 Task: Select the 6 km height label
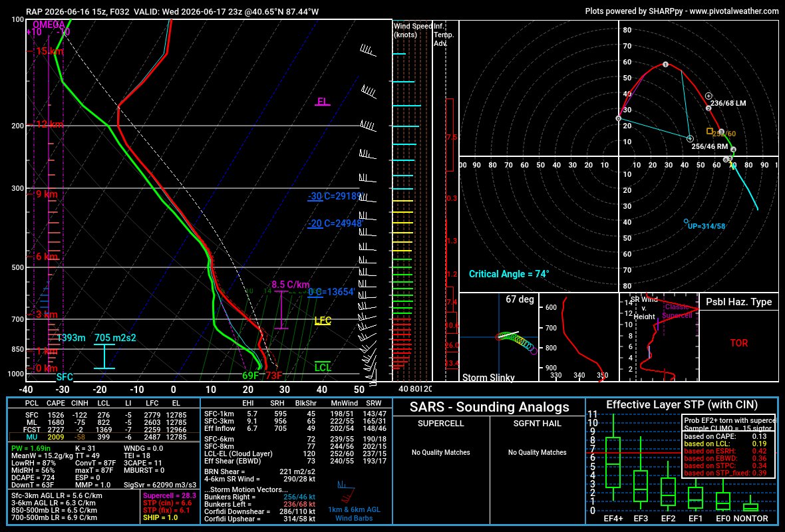coord(46,257)
